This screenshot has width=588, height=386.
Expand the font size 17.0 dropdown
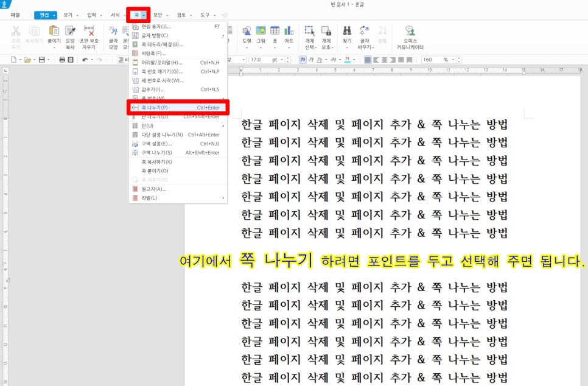pyautogui.click(x=282, y=60)
